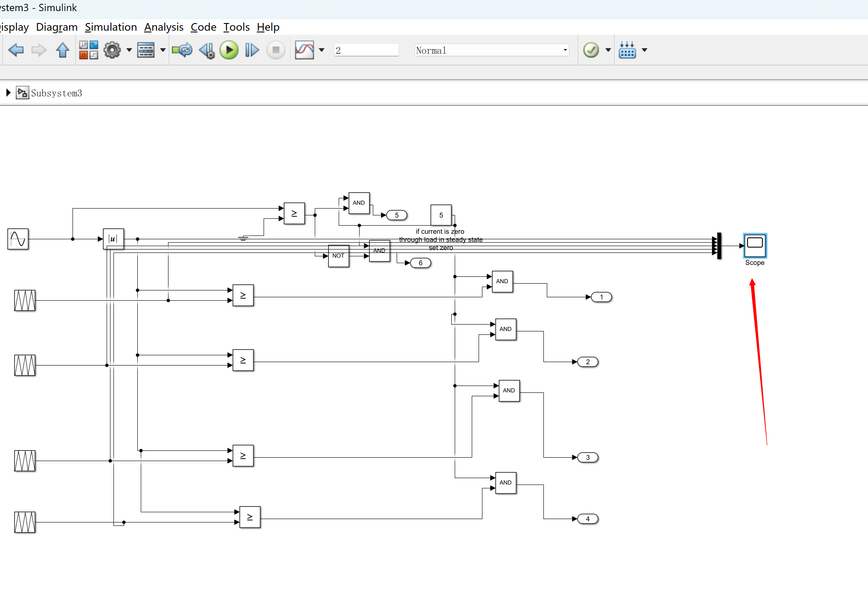Click the Stop simulation button

click(x=276, y=50)
